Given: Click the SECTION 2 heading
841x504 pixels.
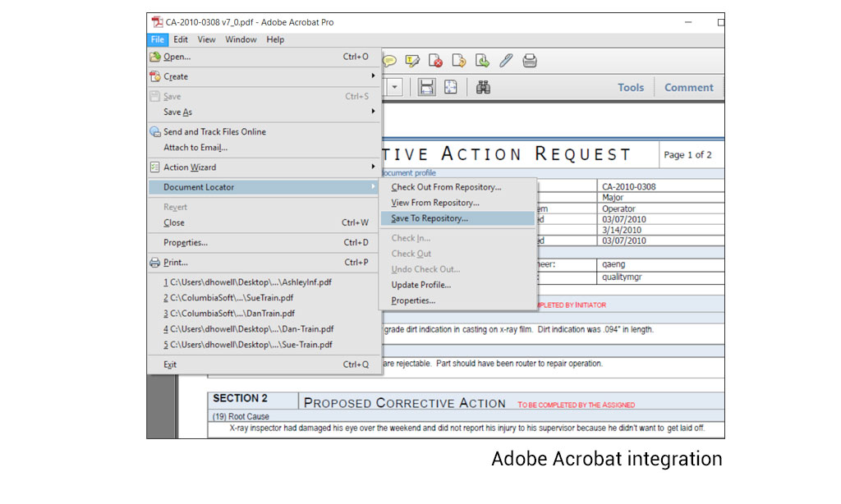Looking at the screenshot, I should 240,398.
